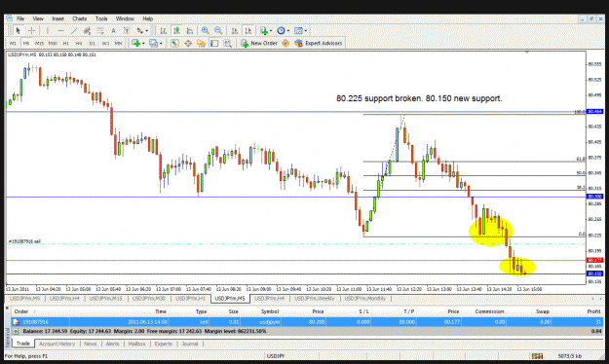Expand the templates dropdown arrow
Viewport: 609px width, 364px height.
(x=306, y=30)
